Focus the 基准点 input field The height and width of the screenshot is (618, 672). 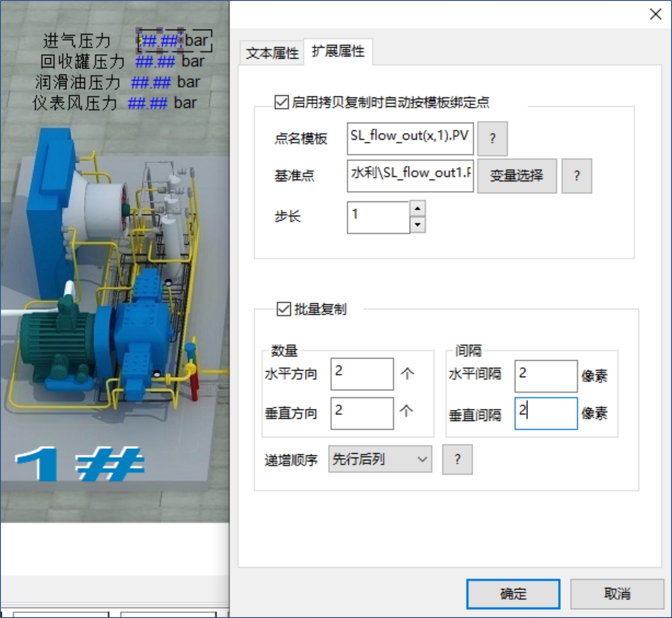coord(410,176)
